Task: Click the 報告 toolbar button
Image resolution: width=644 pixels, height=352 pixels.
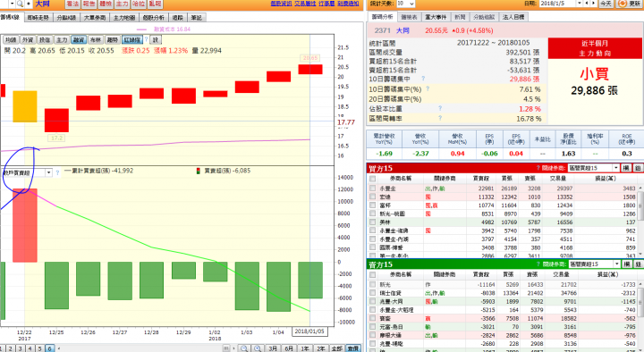Action: (89, 4)
